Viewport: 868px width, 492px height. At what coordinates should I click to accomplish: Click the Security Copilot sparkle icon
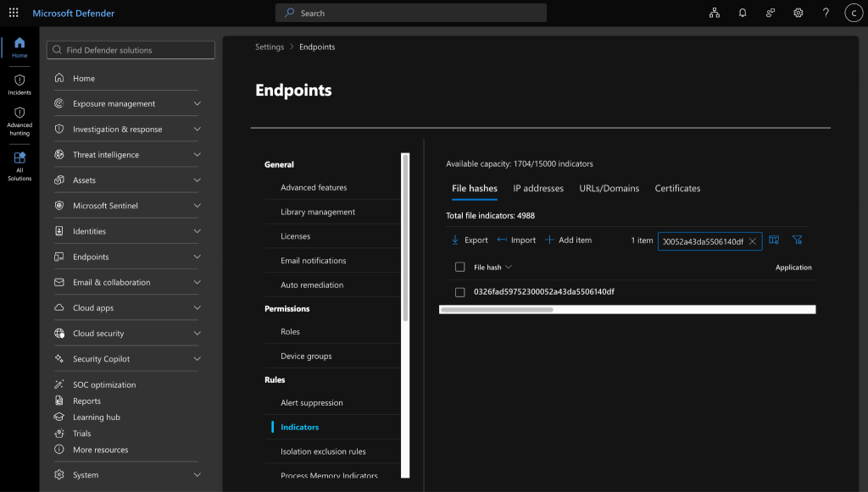pos(59,358)
